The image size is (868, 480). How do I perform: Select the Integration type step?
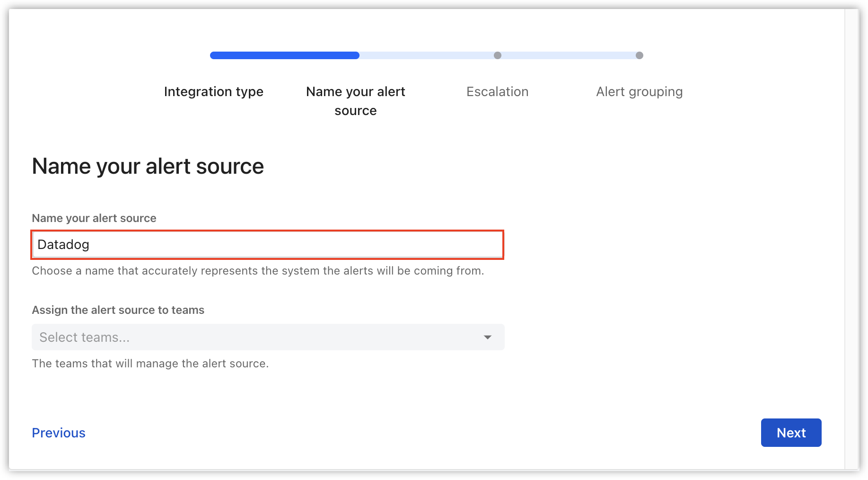[214, 91]
